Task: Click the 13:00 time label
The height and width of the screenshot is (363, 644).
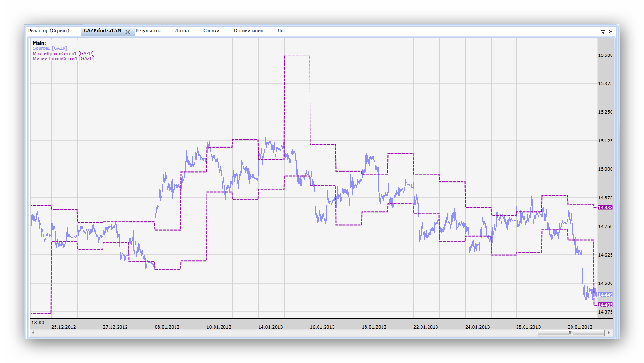Action: [38, 323]
